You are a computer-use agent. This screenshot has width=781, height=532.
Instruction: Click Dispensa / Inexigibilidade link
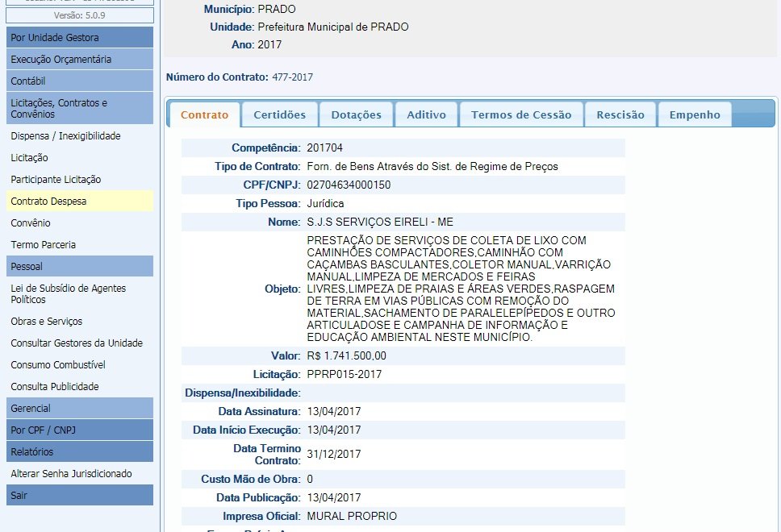65,135
